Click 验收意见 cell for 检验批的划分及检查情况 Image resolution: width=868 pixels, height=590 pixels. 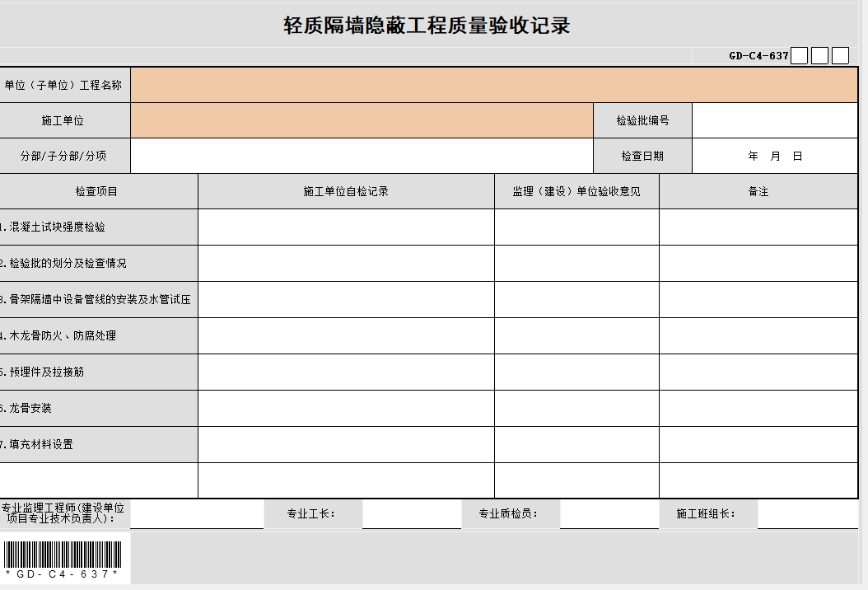tap(576, 263)
